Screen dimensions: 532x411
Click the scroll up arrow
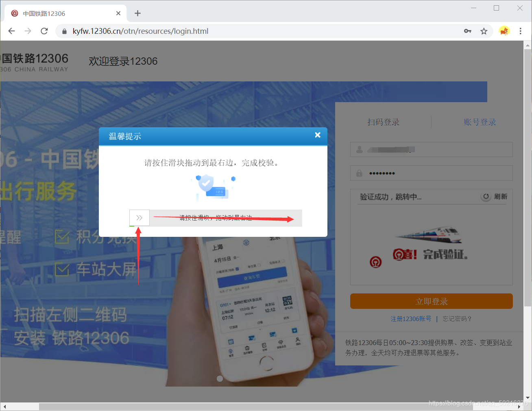528,45
